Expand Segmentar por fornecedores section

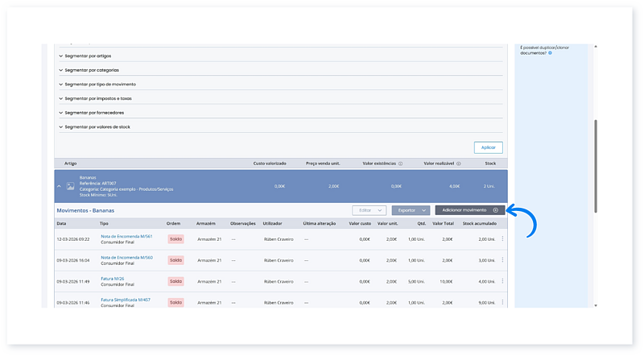tap(94, 112)
